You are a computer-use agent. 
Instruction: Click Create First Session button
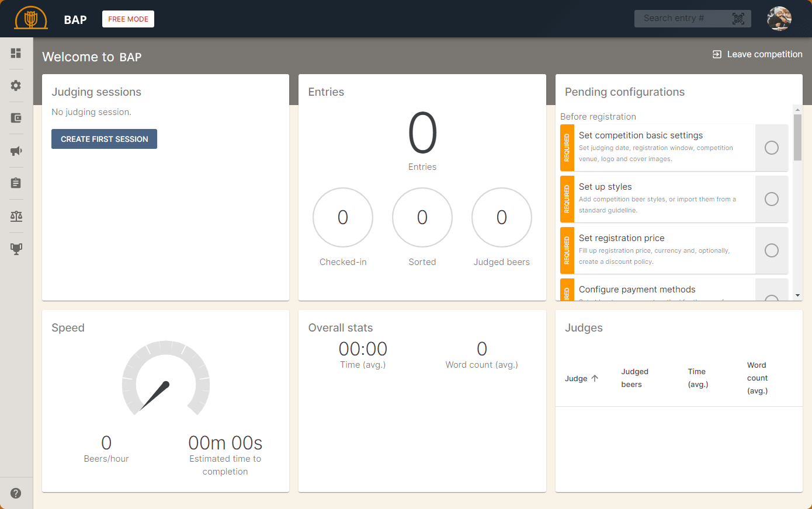pos(104,139)
